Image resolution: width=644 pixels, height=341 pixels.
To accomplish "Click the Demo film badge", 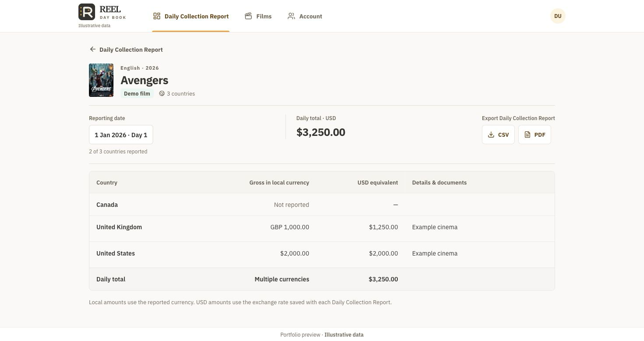I will point(137,93).
